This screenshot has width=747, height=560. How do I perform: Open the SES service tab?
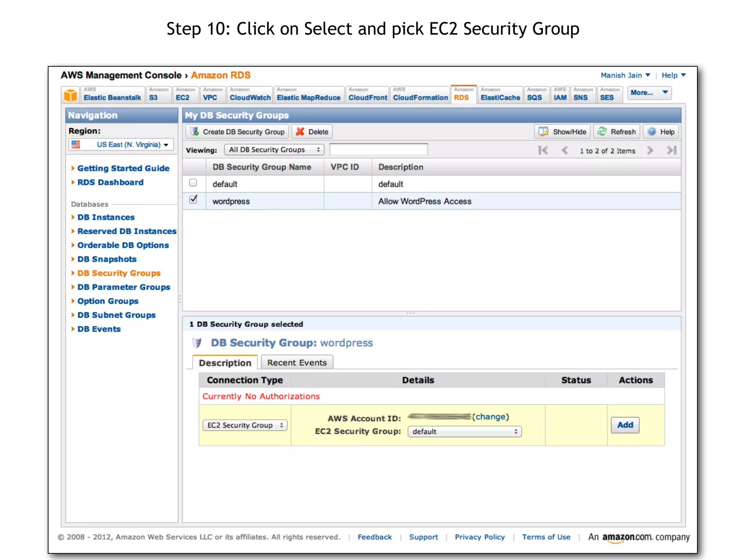[609, 94]
